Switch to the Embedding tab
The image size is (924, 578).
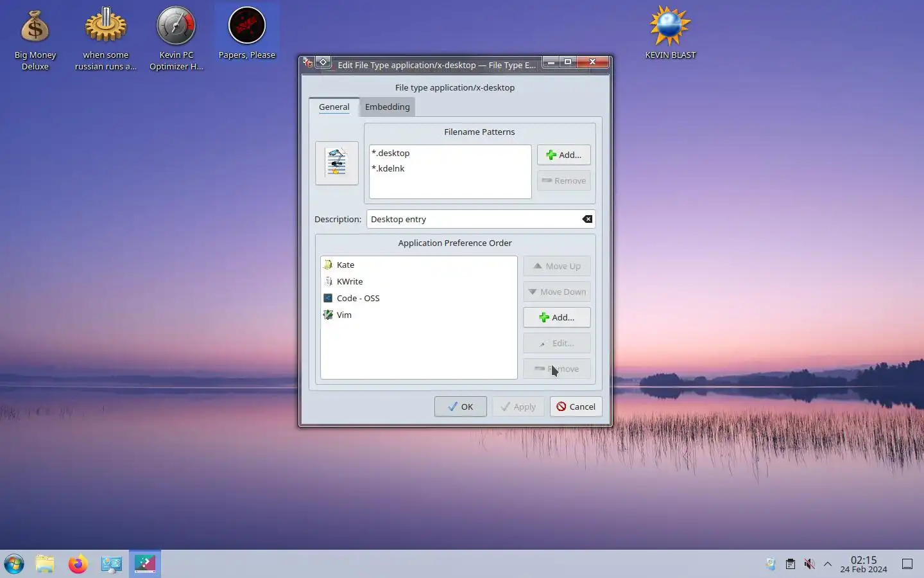tap(388, 107)
